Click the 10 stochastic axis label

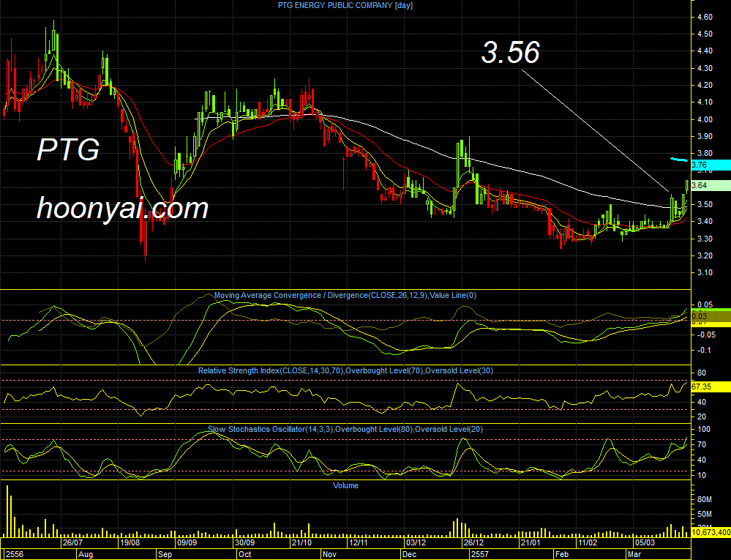pos(702,476)
